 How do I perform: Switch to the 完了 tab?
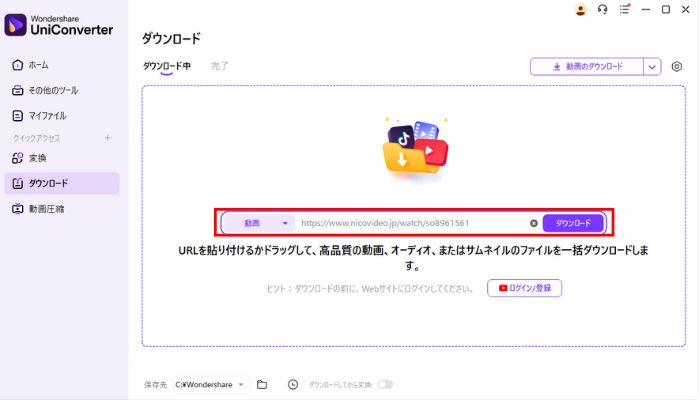(x=219, y=66)
